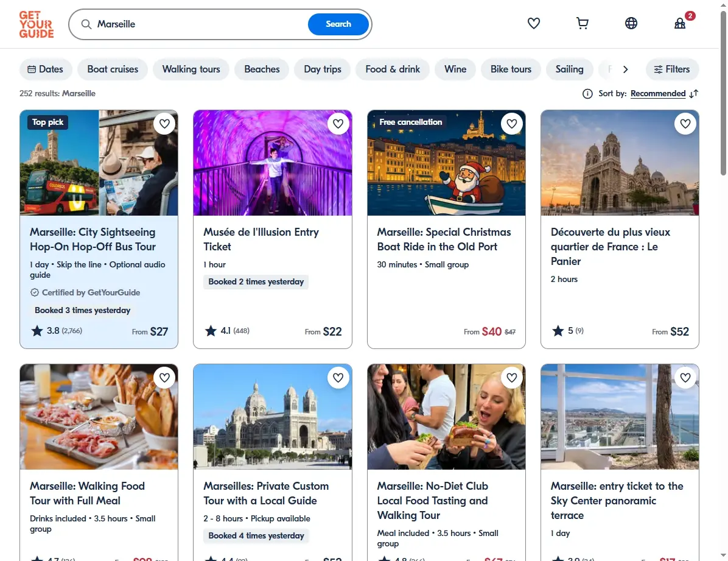Click the Top pick badge
The height and width of the screenshot is (561, 728).
pyautogui.click(x=48, y=122)
